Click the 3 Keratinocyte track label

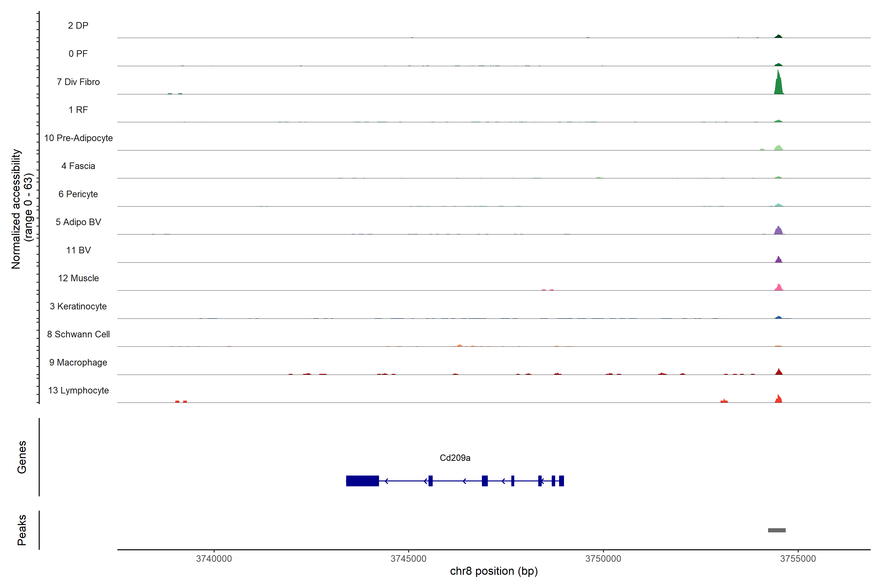coord(78,306)
